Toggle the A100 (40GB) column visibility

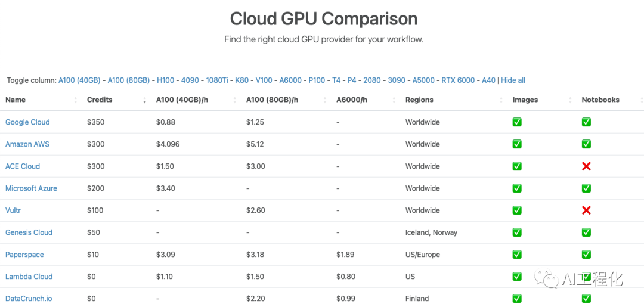(x=80, y=80)
